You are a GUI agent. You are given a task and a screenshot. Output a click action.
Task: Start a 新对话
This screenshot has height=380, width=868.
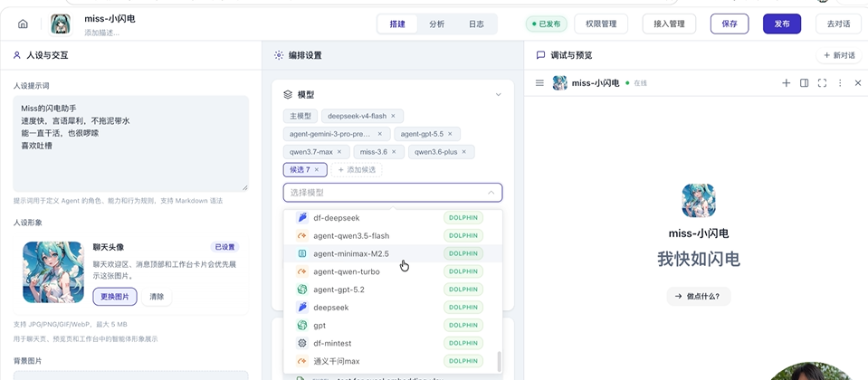[x=839, y=55]
